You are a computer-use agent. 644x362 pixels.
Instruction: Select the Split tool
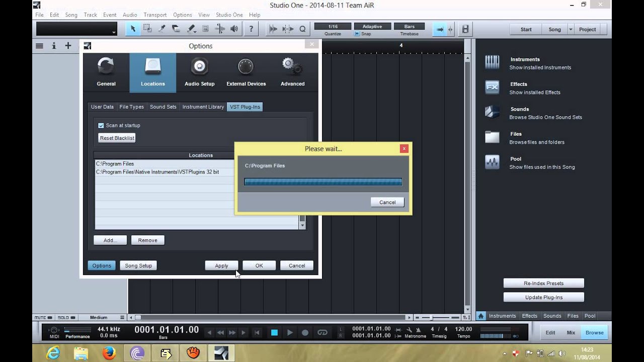click(x=162, y=29)
